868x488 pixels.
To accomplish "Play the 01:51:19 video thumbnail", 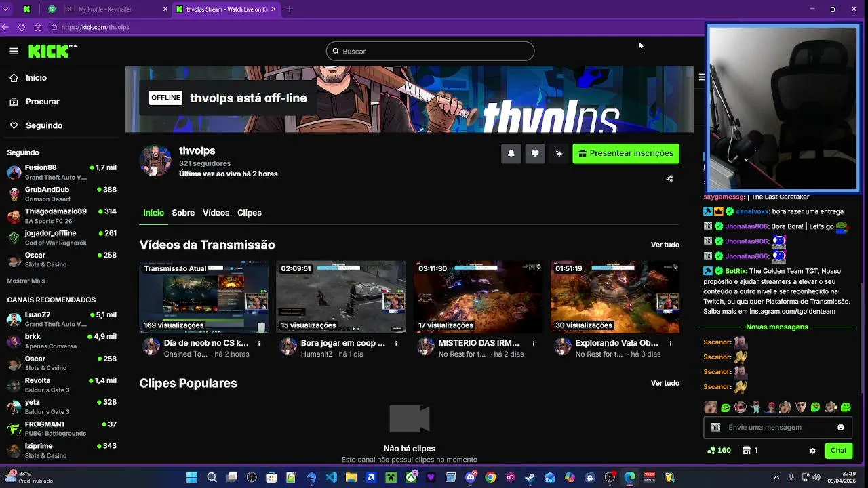I will pos(615,297).
